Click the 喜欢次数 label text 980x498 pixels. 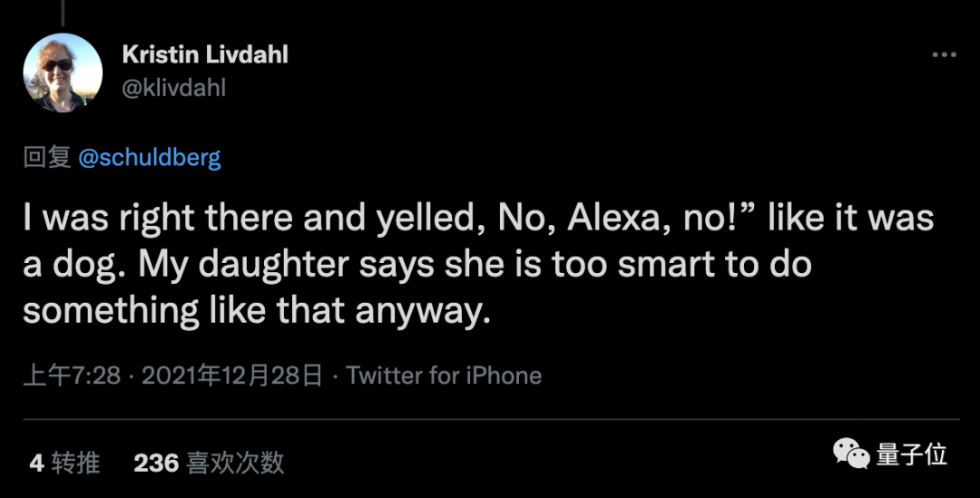pyautogui.click(x=235, y=464)
